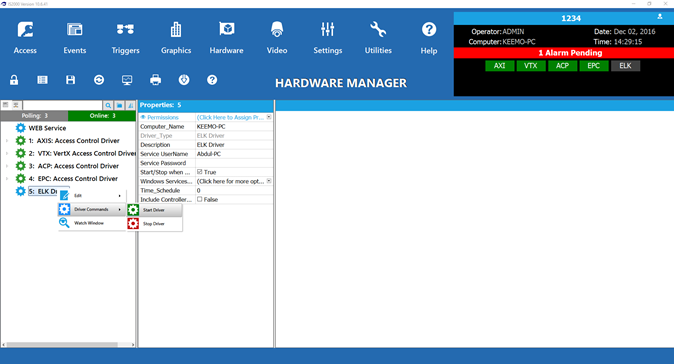Click the Time_Schedule value 0

(234, 190)
